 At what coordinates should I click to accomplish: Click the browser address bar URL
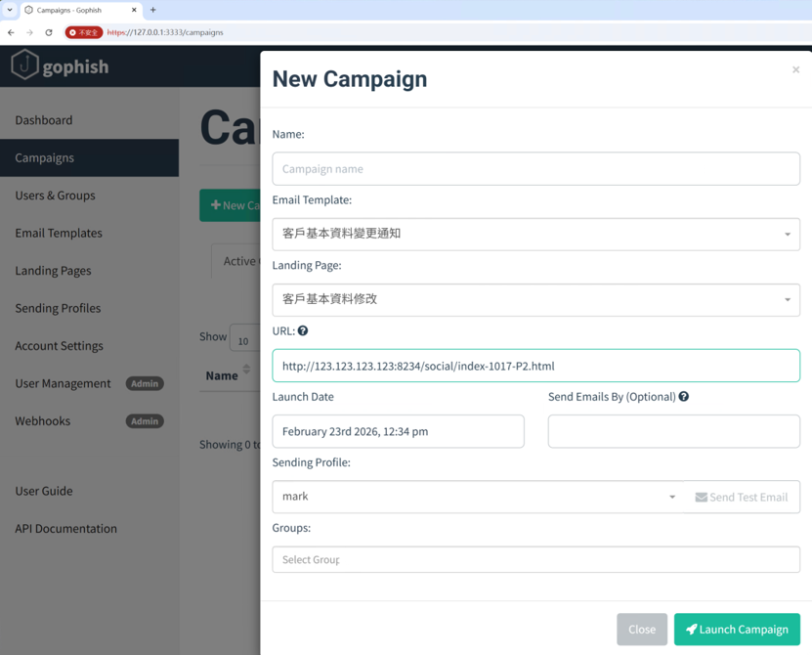(x=165, y=32)
